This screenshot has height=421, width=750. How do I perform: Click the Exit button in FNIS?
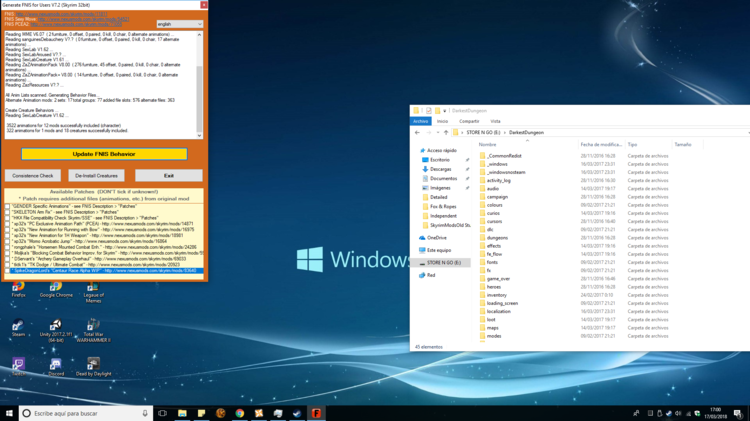(169, 176)
